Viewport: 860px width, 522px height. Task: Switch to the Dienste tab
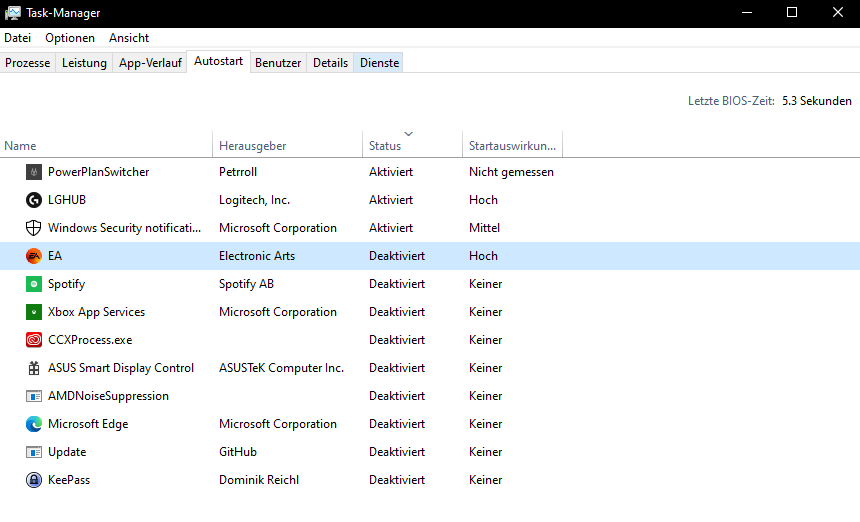click(379, 63)
